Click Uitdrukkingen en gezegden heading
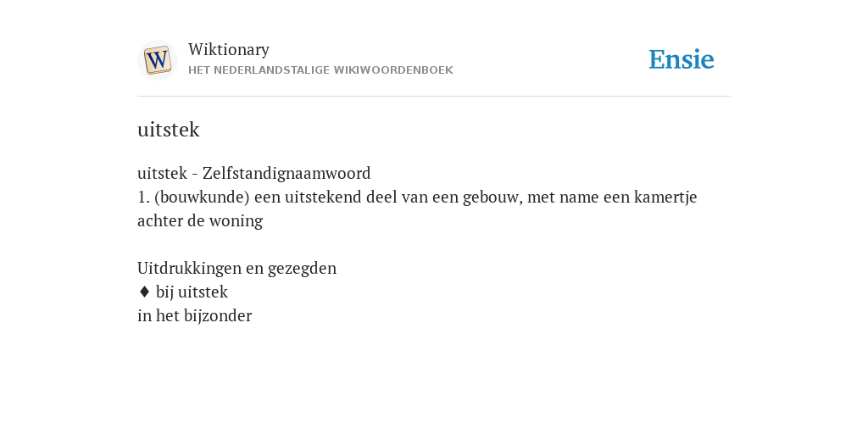The height and width of the screenshot is (434, 868). [237, 269]
